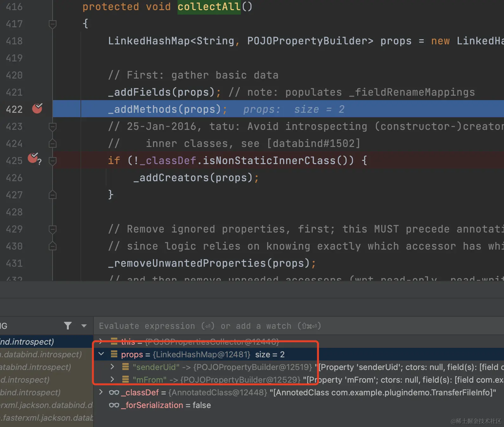Expand the "senderUid" map entry
The image size is (504, 427).
coord(112,367)
